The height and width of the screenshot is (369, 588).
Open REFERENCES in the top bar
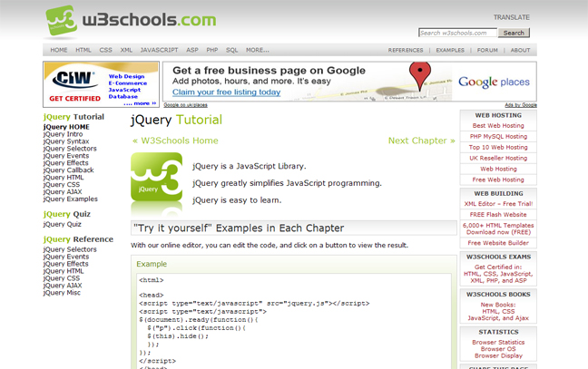pyautogui.click(x=406, y=50)
